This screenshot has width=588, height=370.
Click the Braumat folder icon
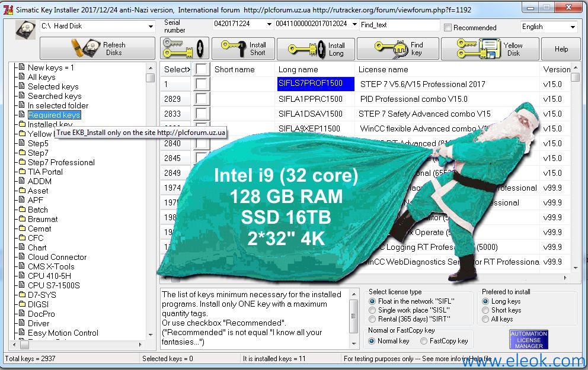(22, 218)
